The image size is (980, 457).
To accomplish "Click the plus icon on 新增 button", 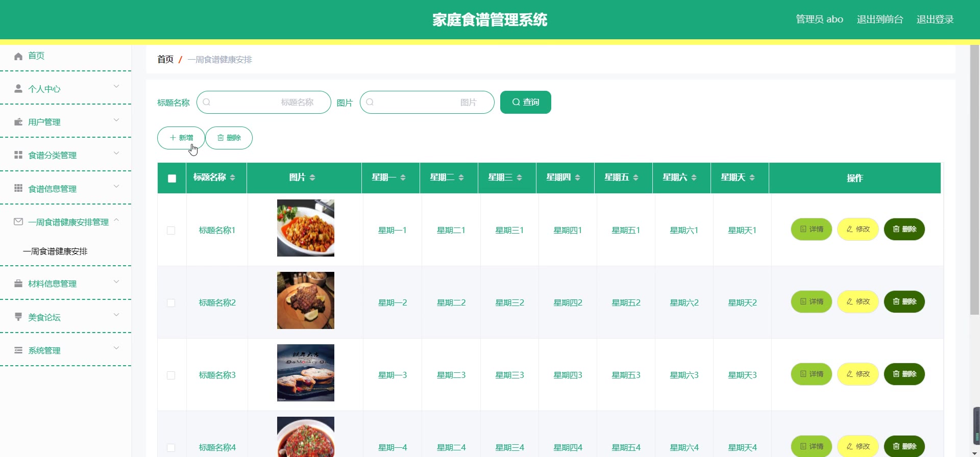I will pyautogui.click(x=173, y=138).
